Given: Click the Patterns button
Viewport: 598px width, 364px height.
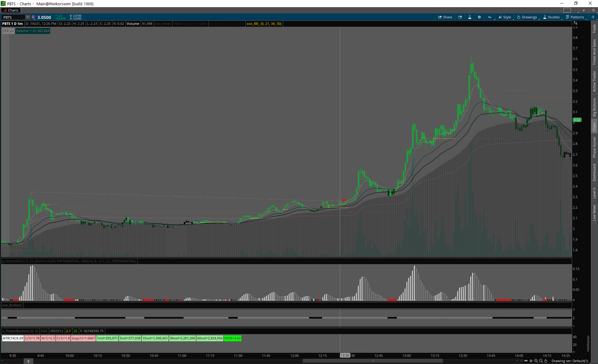Looking at the screenshot, I should tap(575, 17).
